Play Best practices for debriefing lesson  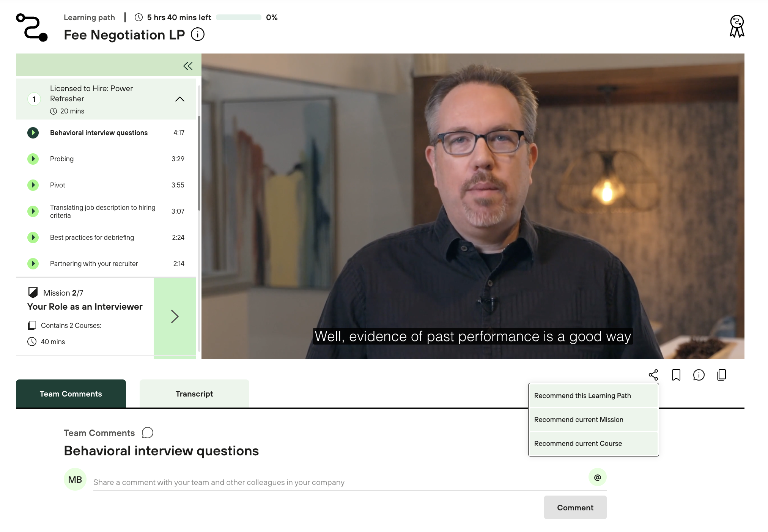(x=33, y=238)
